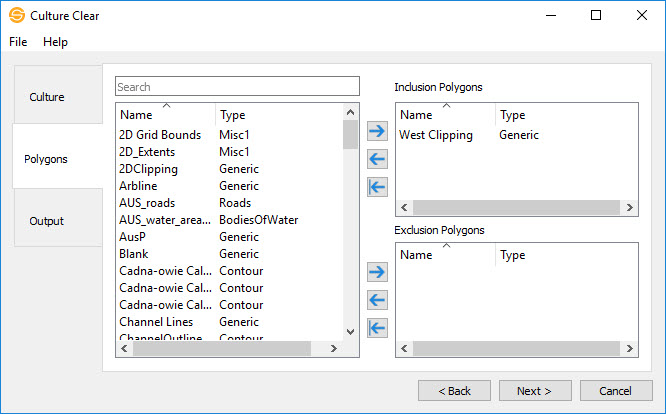This screenshot has width=666, height=414.
Task: Switch to the Culture tab
Action: pos(47,97)
